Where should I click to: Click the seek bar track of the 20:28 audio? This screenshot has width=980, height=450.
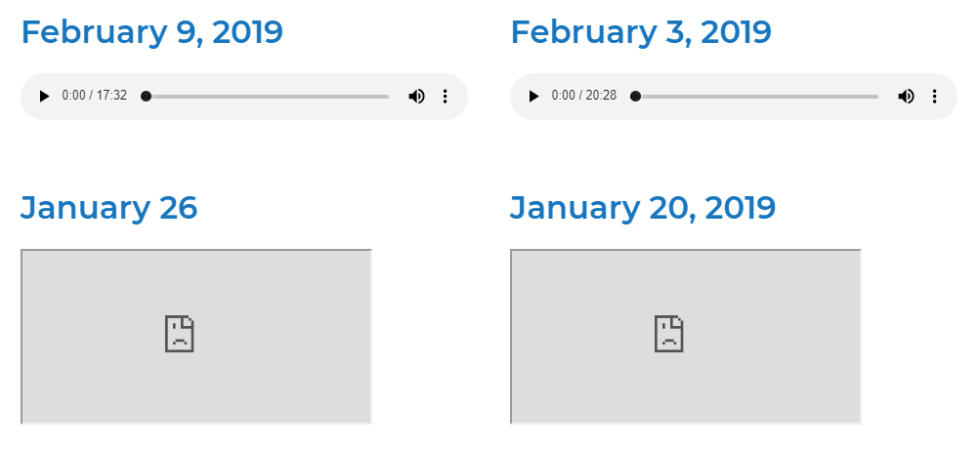pyautogui.click(x=762, y=97)
